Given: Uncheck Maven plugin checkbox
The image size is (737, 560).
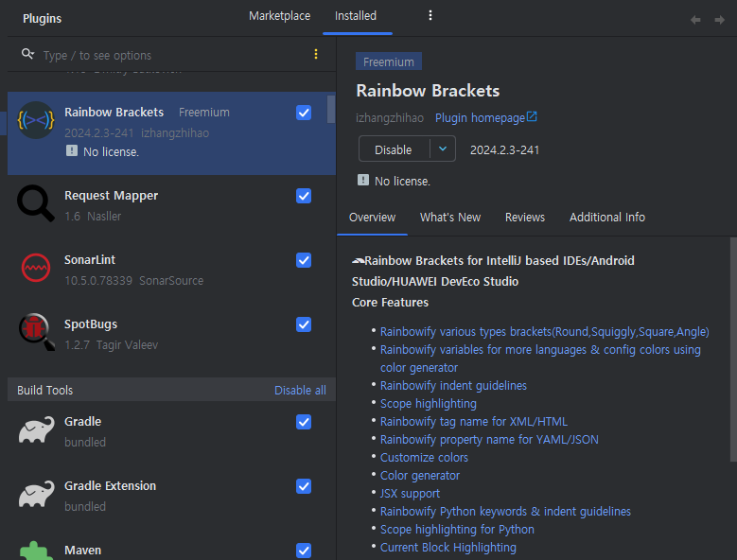Looking at the screenshot, I should click(x=304, y=551).
